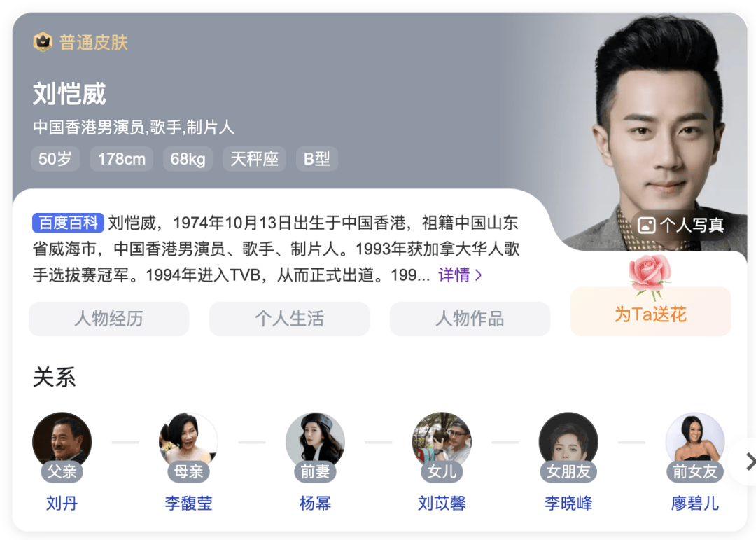
Task: Open the 个人写真 photo gallery icon
Action: tap(647, 226)
